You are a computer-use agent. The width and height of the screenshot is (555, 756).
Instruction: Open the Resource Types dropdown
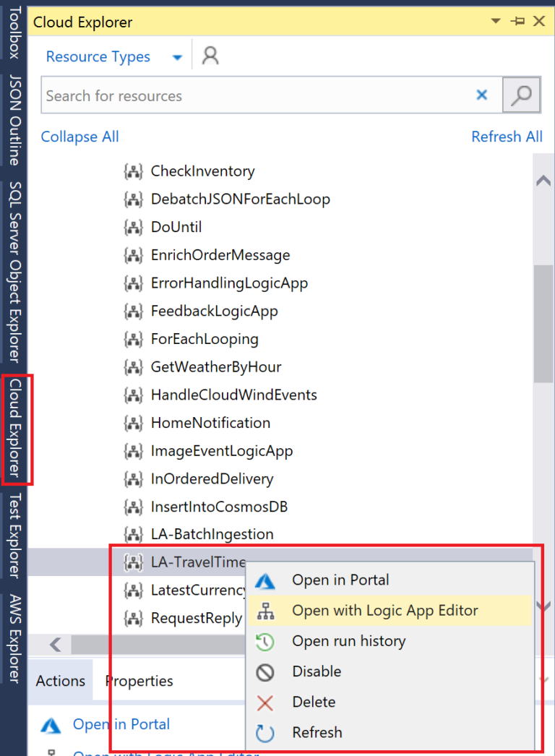click(176, 56)
